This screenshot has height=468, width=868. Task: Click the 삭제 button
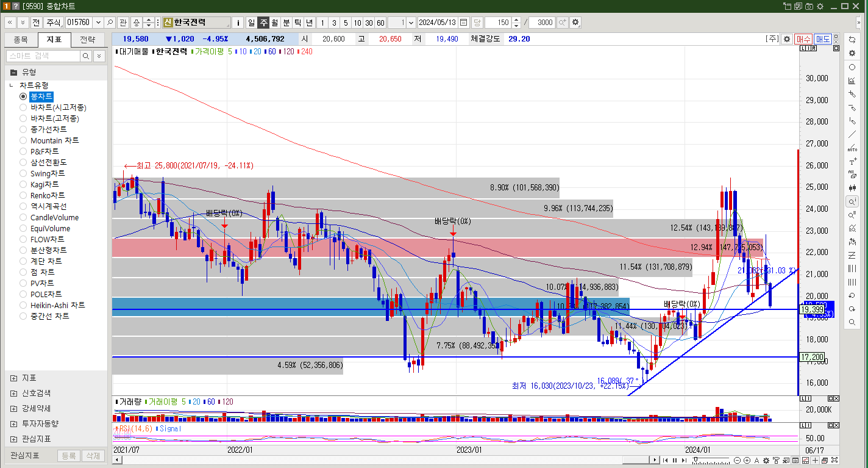point(93,456)
